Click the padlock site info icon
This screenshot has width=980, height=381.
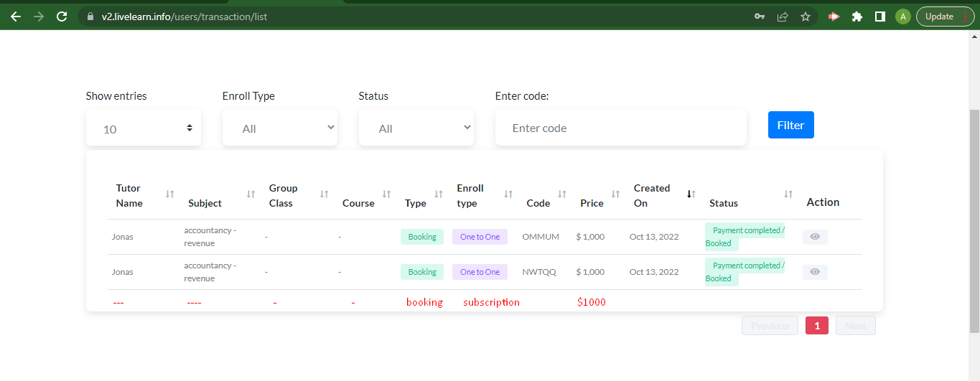(90, 17)
